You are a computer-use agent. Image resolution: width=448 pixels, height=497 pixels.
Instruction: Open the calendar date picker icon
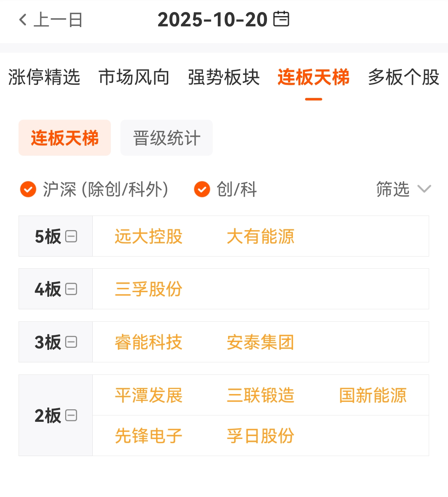coord(281,19)
